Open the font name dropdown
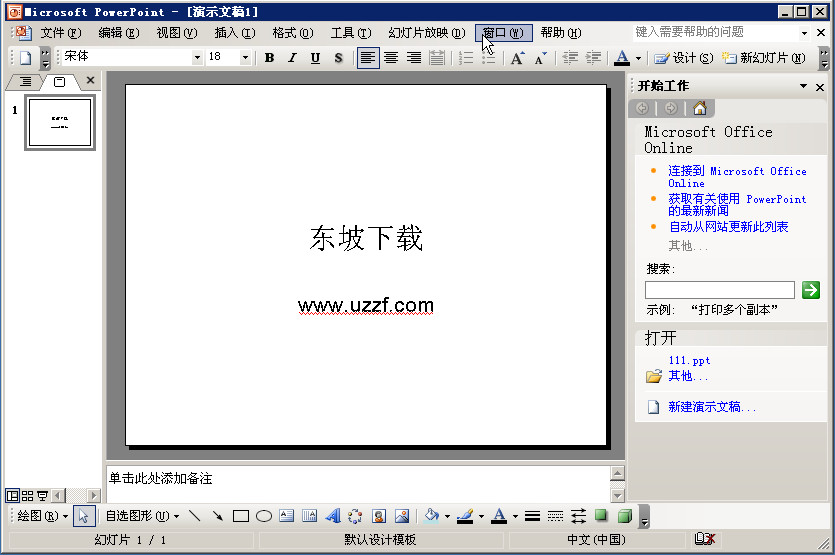 pos(197,58)
